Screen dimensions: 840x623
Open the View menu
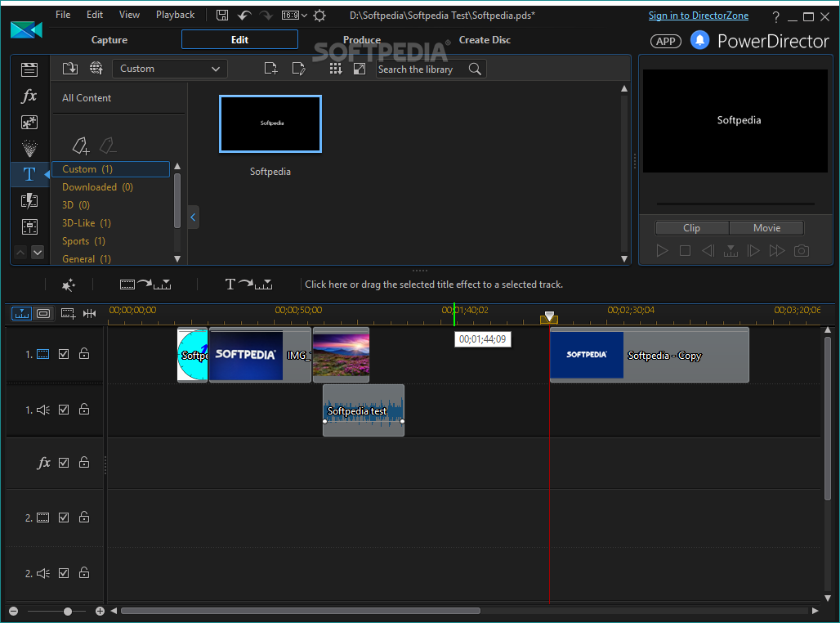(129, 15)
